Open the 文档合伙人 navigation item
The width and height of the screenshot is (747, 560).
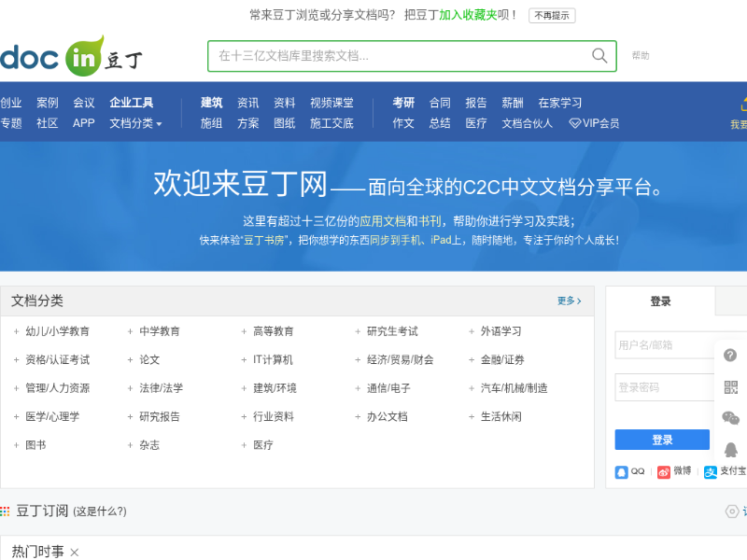pyautogui.click(x=528, y=123)
